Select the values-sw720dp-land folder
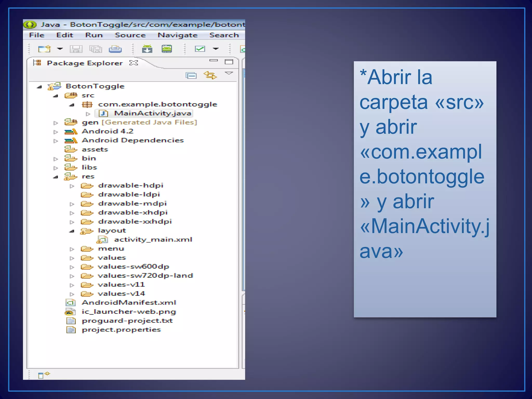 click(145, 276)
